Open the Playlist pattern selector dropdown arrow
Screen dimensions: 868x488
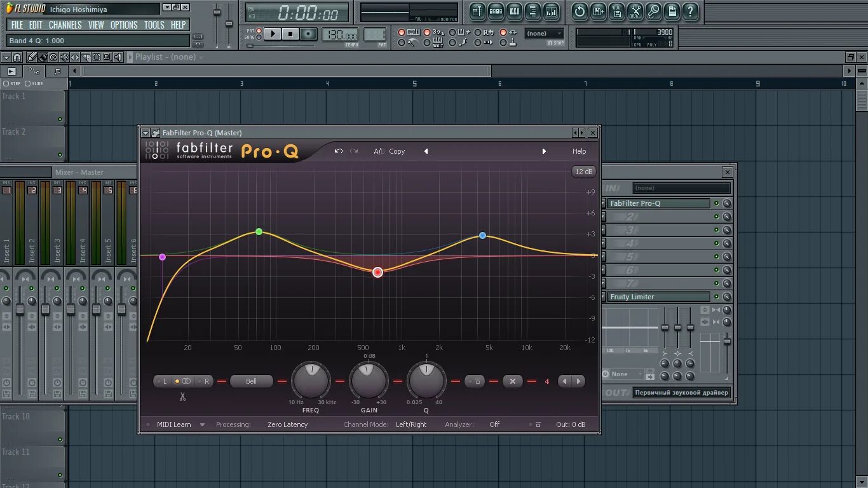pyautogui.click(x=201, y=57)
